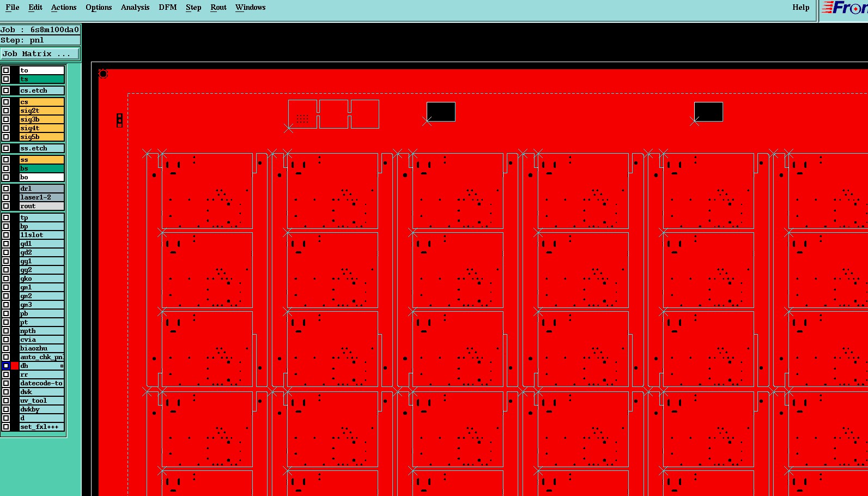Select the tp layer name
This screenshot has height=496, width=868.
[x=42, y=217]
